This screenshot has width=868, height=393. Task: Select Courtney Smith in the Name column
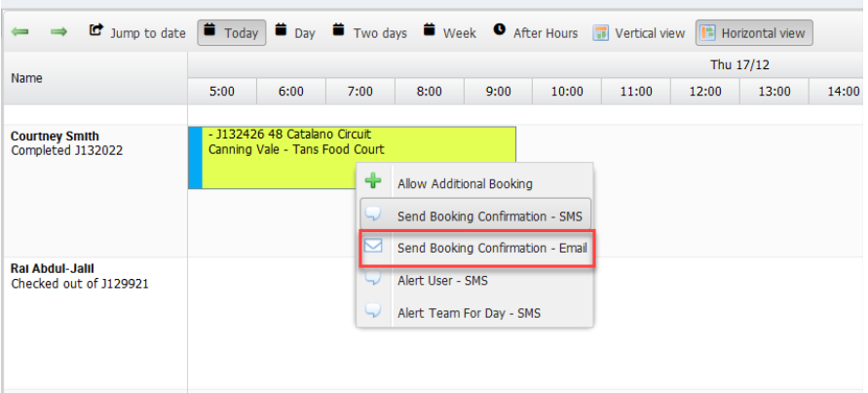point(55,136)
